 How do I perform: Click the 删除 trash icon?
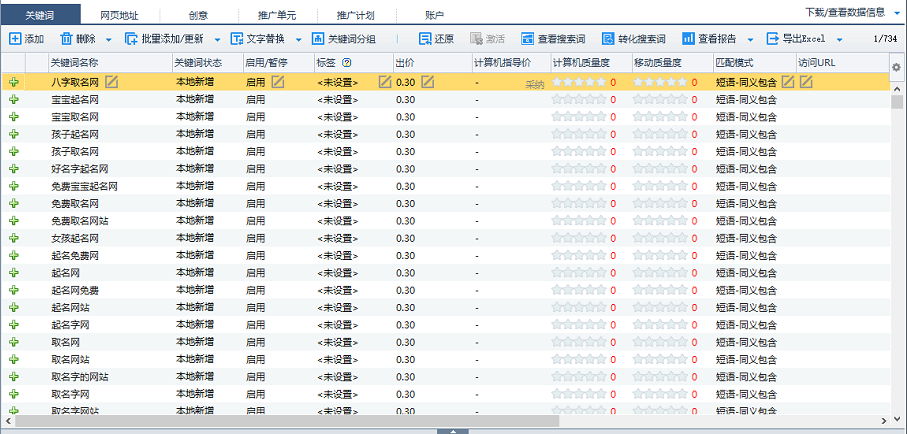point(67,39)
